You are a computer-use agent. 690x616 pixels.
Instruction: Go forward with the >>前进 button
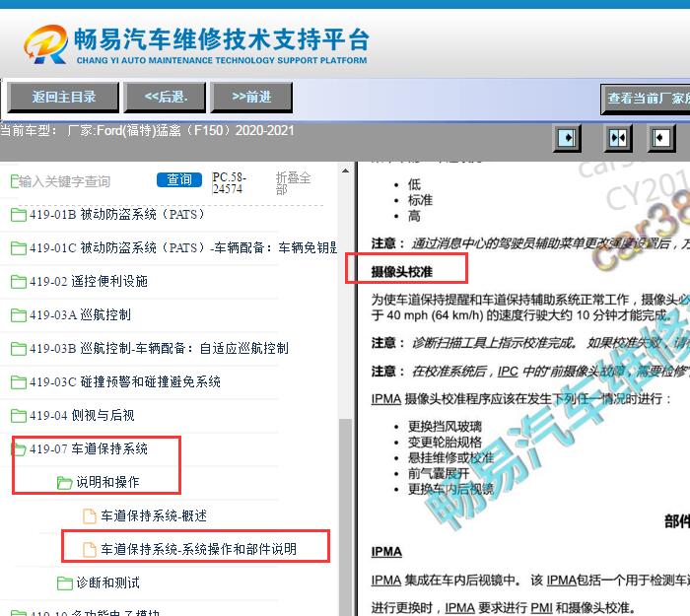coord(251,97)
